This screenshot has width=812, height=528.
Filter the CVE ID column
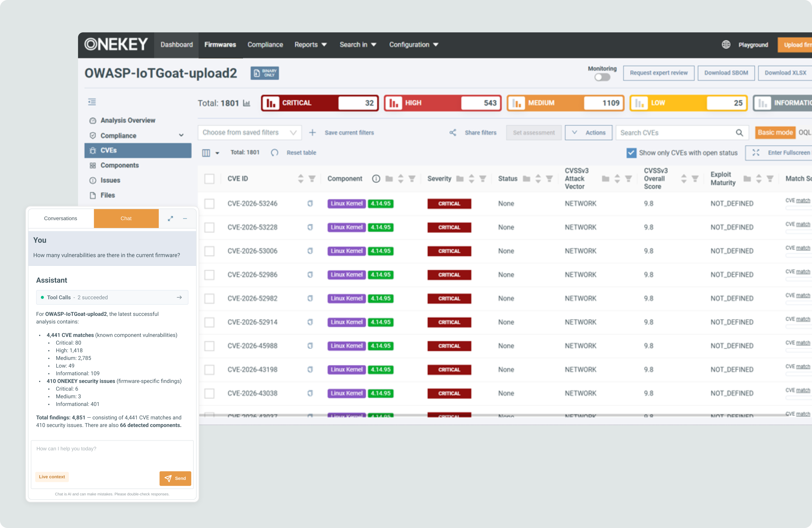click(312, 178)
